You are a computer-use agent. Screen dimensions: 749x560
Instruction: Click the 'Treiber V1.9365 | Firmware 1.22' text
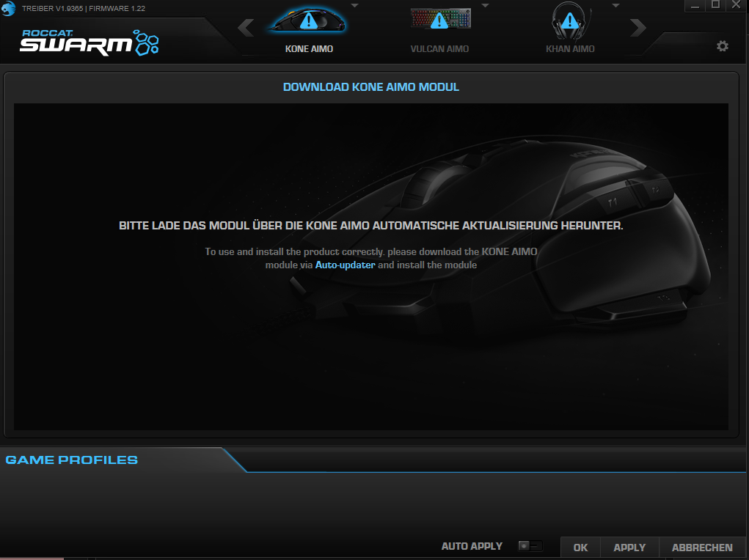tap(84, 9)
